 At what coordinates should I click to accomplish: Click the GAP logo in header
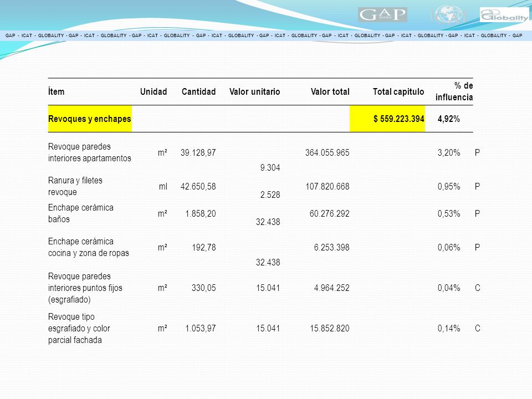coord(382,14)
